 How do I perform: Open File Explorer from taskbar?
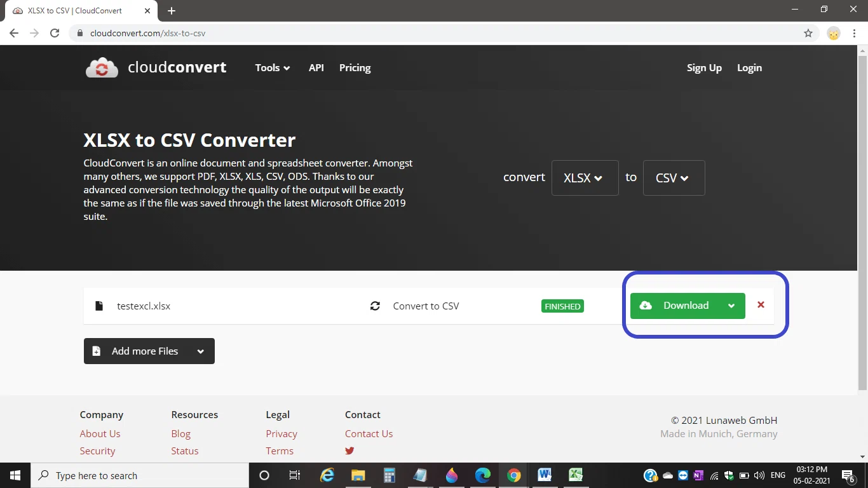coord(358,475)
